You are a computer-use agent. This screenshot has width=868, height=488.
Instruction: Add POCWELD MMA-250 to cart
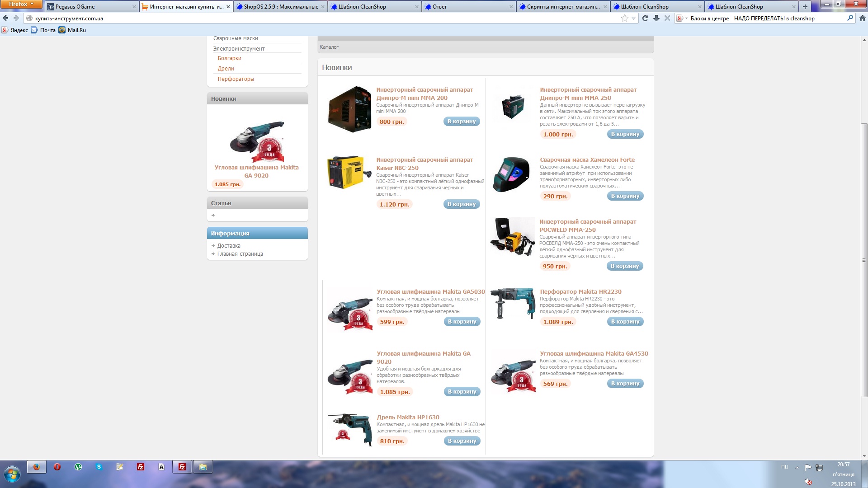pyautogui.click(x=625, y=266)
